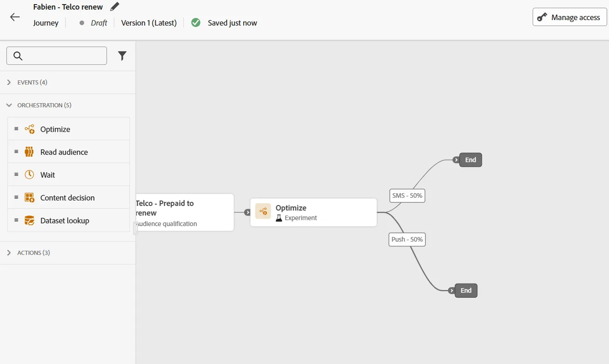Screen dimensions: 609x364
Task: Click the green saved checkmark icon
Action: pyautogui.click(x=196, y=23)
